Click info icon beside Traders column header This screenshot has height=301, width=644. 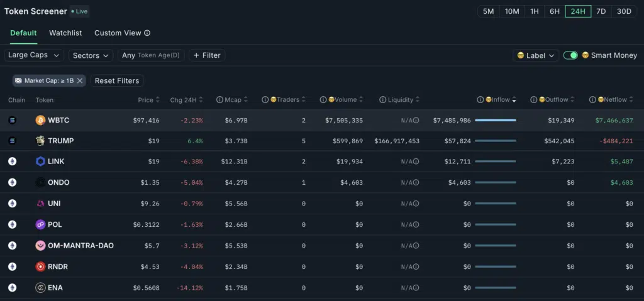(x=265, y=100)
